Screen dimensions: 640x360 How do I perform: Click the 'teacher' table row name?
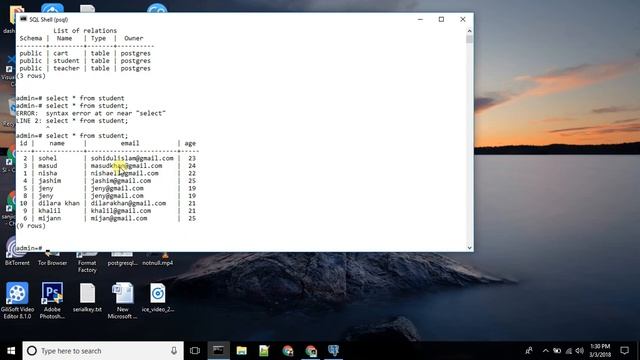[66, 68]
